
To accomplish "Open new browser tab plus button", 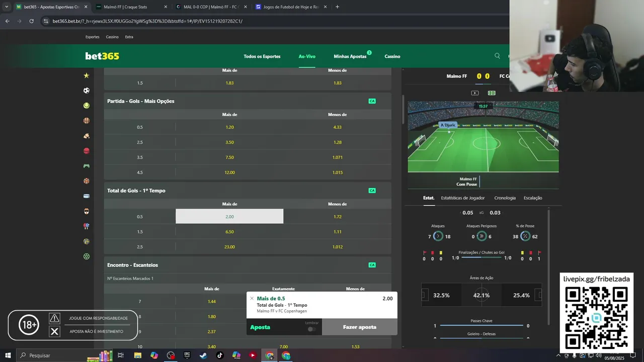I will (x=337, y=7).
